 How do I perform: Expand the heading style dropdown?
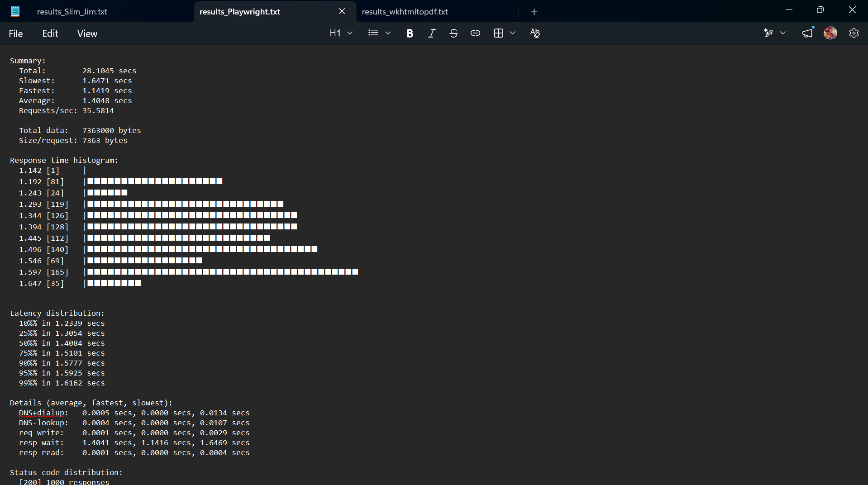[350, 33]
